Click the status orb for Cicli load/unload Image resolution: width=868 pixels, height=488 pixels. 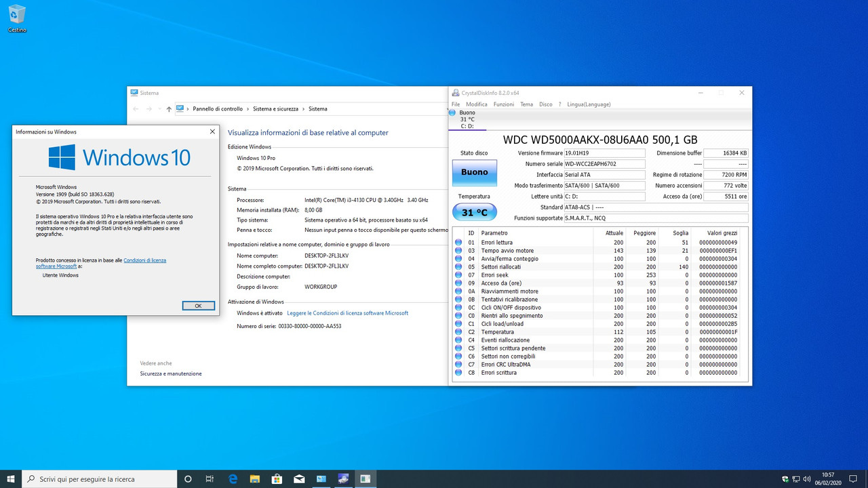pos(458,324)
